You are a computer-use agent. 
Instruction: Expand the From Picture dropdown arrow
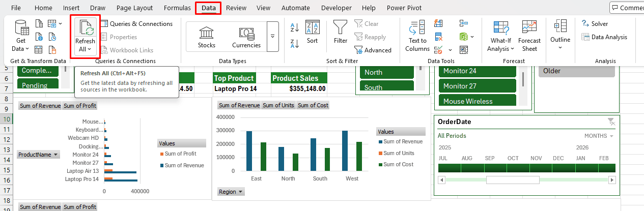click(x=61, y=23)
